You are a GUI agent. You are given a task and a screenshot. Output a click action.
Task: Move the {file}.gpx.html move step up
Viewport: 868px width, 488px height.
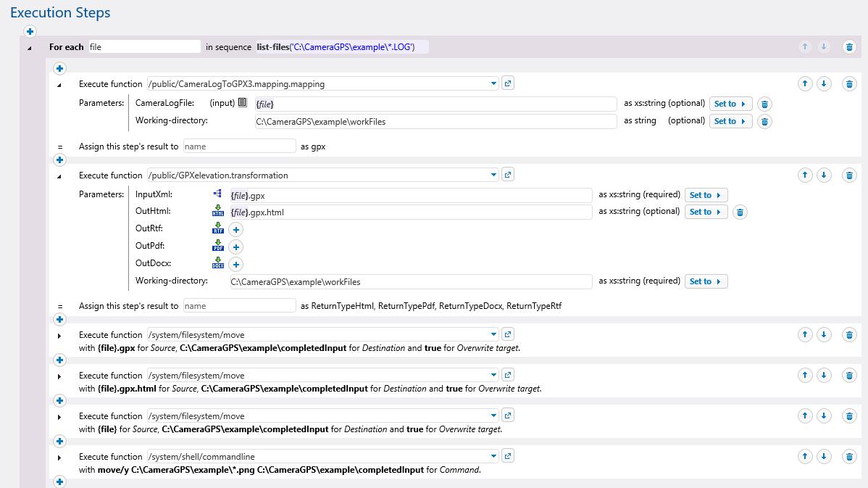pyautogui.click(x=805, y=375)
